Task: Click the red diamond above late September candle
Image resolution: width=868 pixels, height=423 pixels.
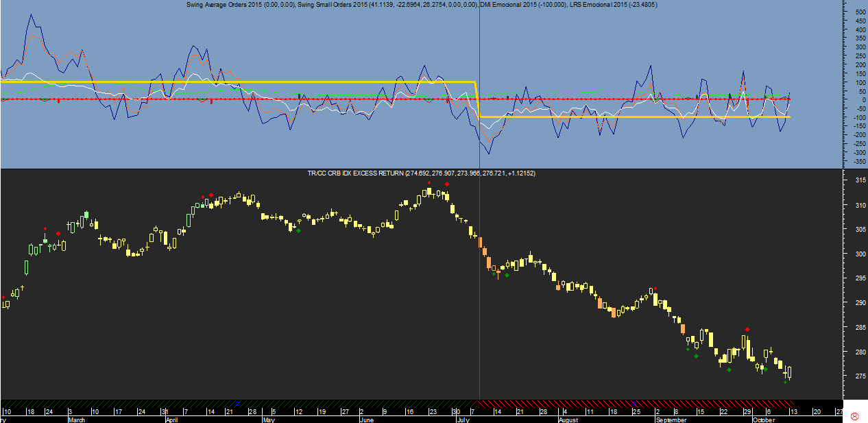Action: (747, 330)
